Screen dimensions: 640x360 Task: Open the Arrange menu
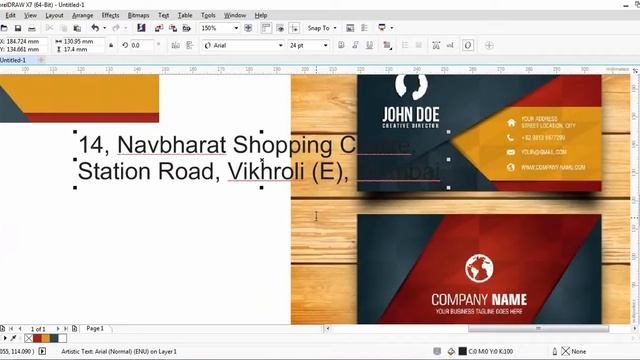[82, 16]
